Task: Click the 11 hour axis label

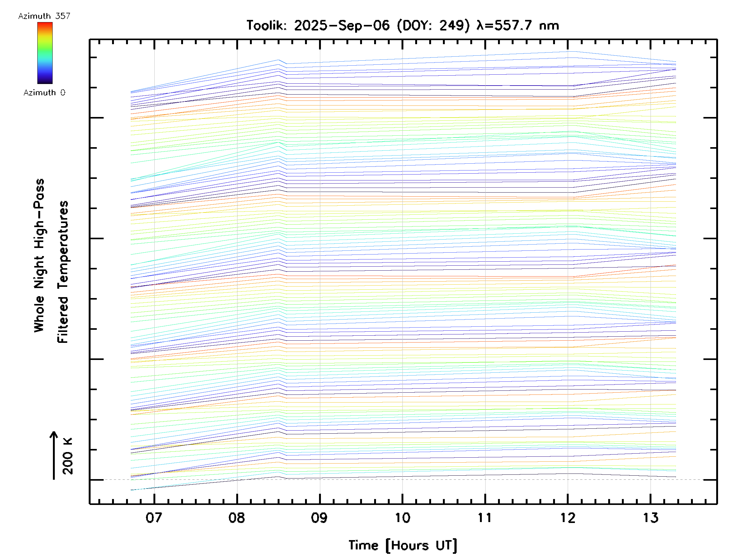Action: coord(485,518)
